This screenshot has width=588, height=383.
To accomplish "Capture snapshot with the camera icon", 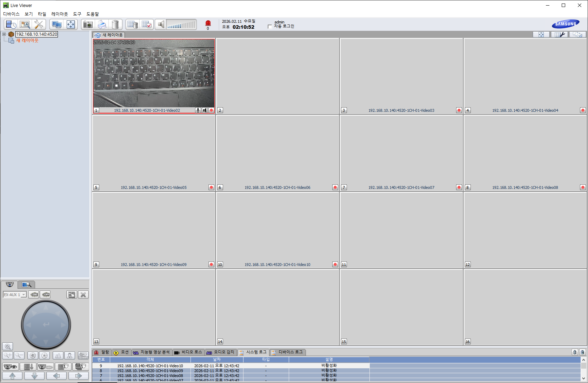I will tap(88, 25).
